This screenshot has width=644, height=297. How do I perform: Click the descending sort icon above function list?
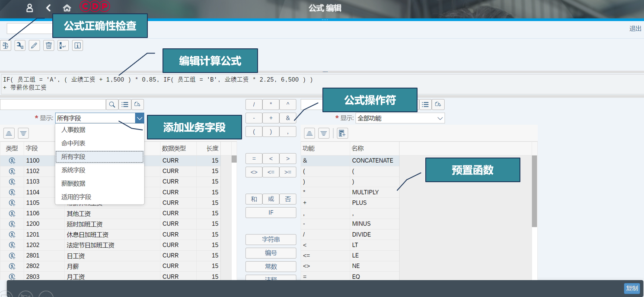pos(324,133)
